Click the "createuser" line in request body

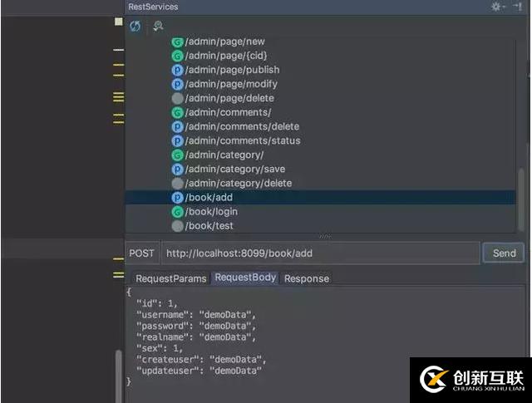(201, 360)
